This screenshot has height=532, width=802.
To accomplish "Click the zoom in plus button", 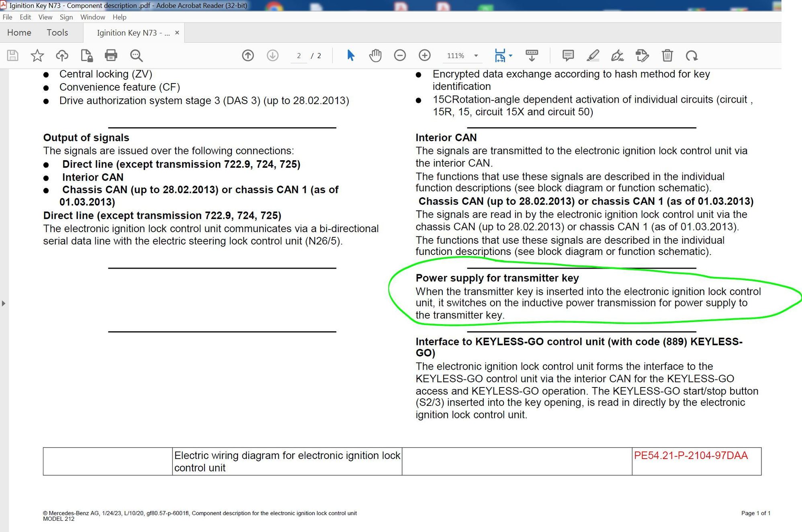I will [425, 55].
